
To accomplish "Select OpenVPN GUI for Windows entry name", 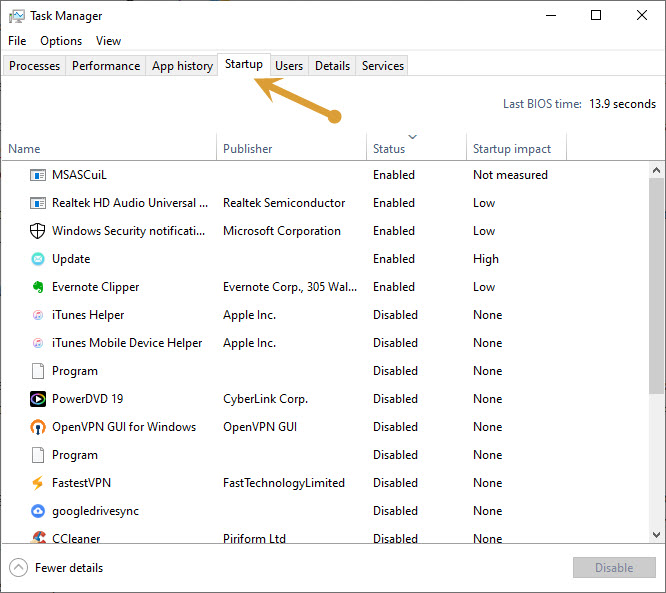I will pyautogui.click(x=124, y=427).
